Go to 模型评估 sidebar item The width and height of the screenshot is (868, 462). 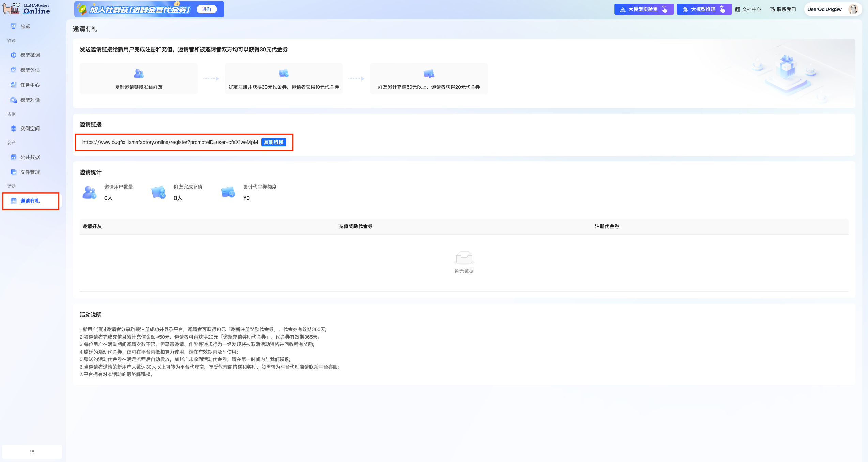click(x=30, y=70)
